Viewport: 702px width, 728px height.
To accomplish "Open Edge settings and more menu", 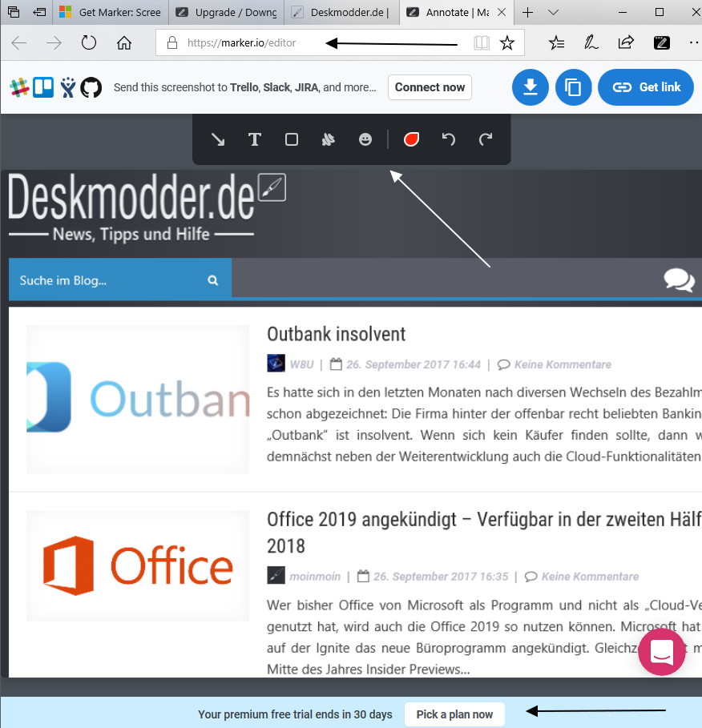I will [x=694, y=43].
